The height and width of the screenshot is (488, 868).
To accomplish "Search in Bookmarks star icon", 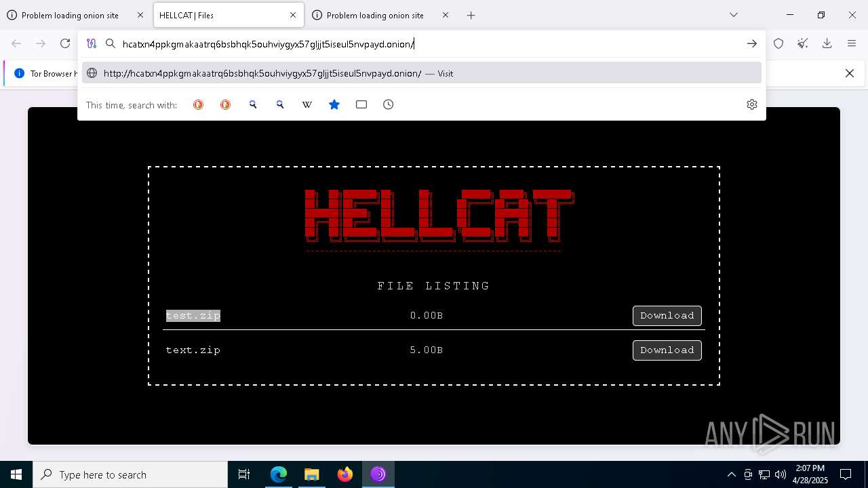I will [x=334, y=104].
